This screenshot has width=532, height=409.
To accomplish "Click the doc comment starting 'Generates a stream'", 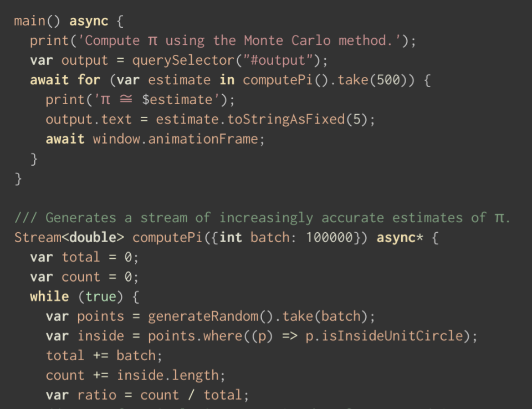I will (x=262, y=217).
